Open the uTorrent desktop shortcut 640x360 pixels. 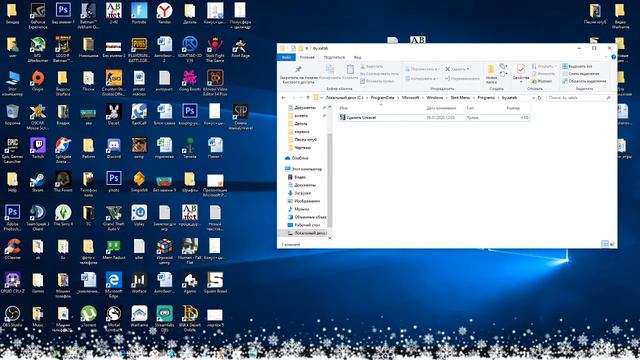pos(88,316)
